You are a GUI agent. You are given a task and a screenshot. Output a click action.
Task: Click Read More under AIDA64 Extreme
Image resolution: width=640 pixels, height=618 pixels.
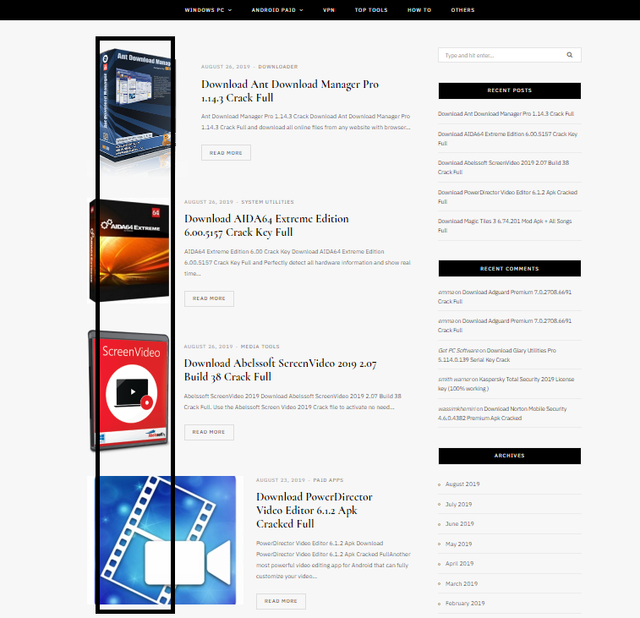[209, 298]
